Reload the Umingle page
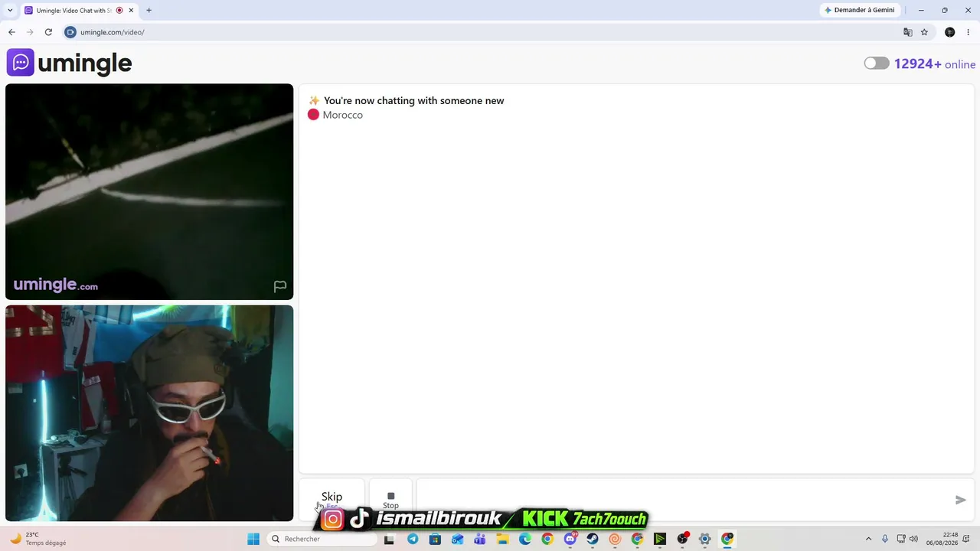This screenshot has width=980, height=551. pos(48,32)
